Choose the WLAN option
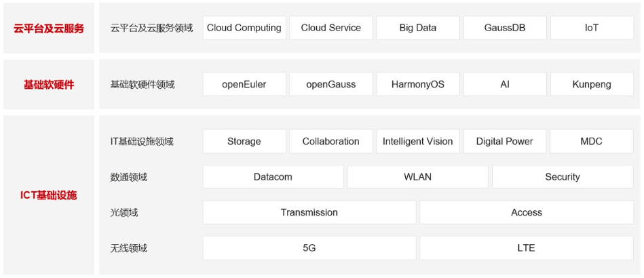 [418, 177]
